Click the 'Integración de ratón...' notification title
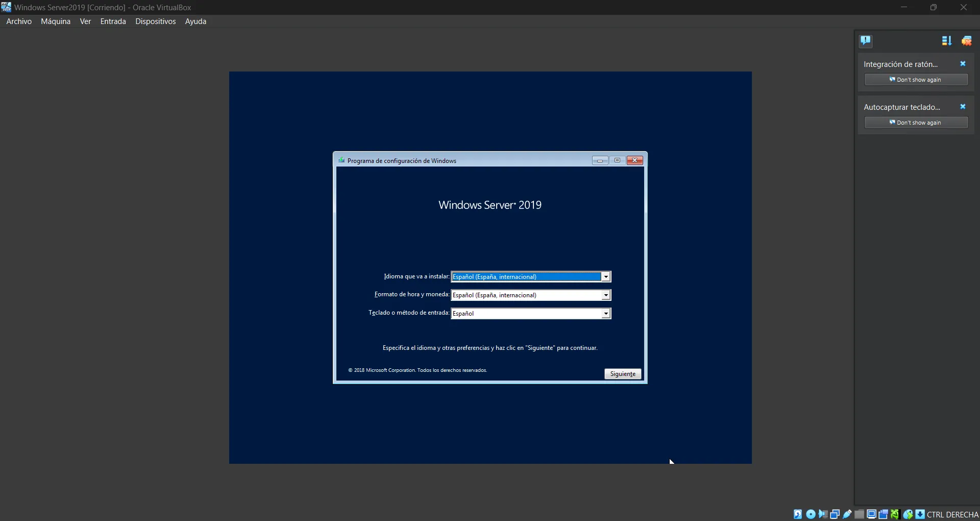 (900, 64)
